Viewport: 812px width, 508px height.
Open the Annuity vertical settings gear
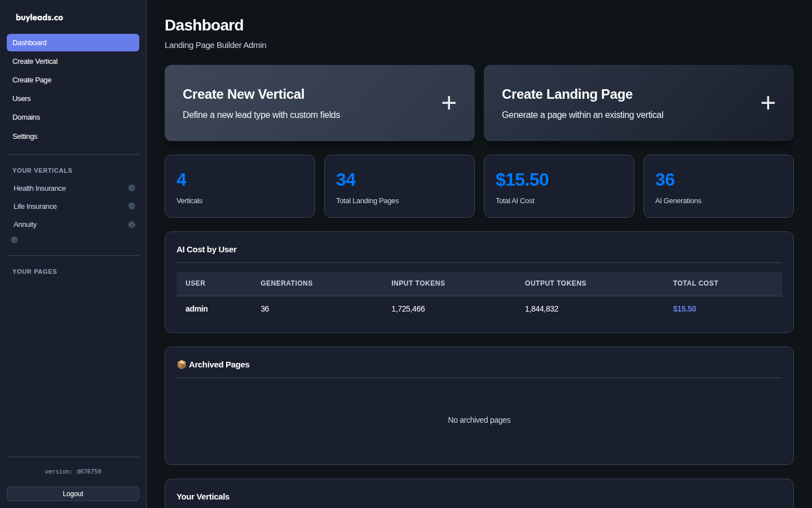coord(131,224)
